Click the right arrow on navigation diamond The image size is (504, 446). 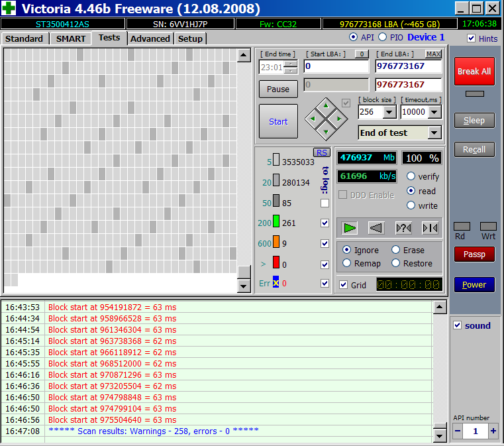[338, 119]
